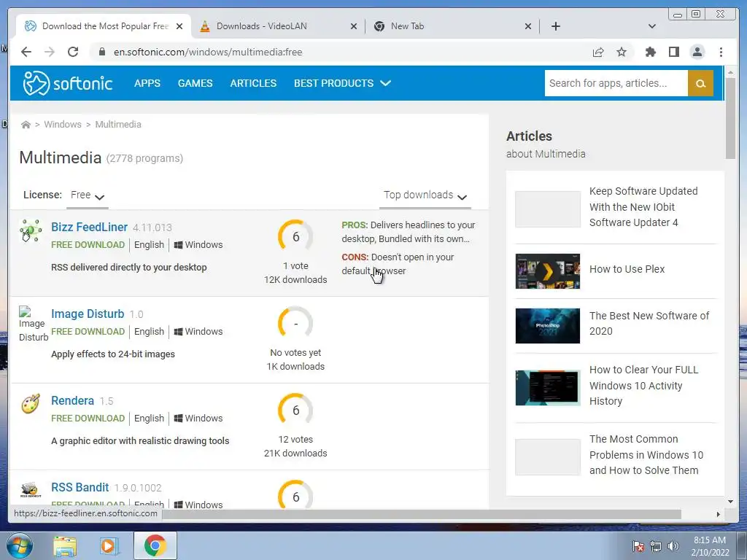Open article The Best New Software of 2020
This screenshot has width=747, height=560.
[649, 323]
